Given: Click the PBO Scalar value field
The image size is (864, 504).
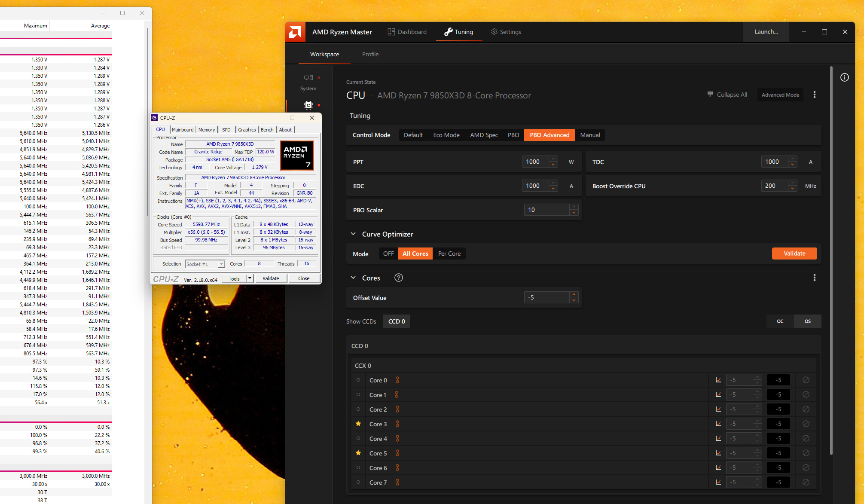Looking at the screenshot, I should 546,210.
